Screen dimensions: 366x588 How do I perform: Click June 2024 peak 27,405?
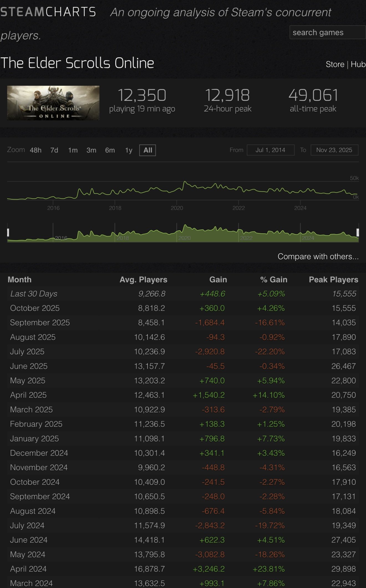(x=344, y=540)
